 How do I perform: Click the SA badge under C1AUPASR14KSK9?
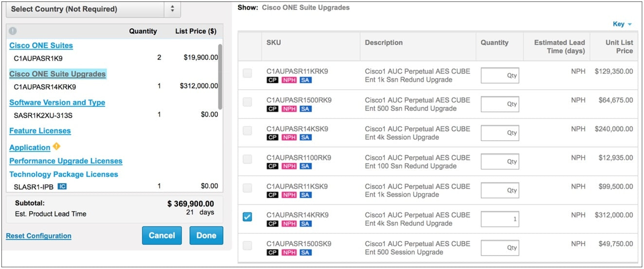tap(305, 137)
